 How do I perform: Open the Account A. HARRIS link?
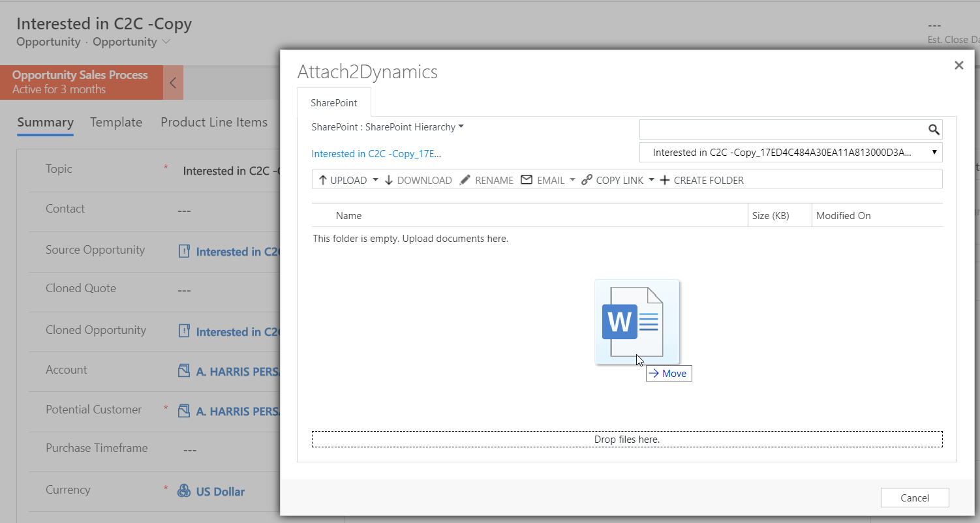pyautogui.click(x=237, y=372)
